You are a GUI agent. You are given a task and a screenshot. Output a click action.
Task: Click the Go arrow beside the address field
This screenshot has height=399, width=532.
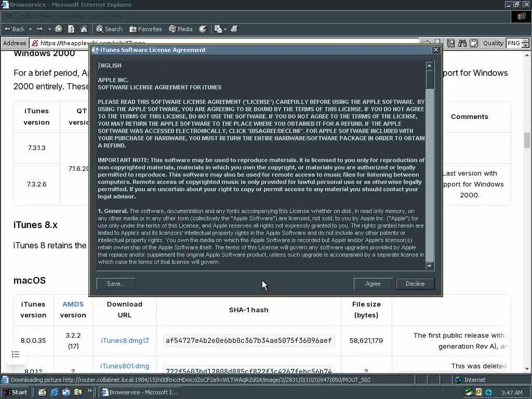[426, 43]
